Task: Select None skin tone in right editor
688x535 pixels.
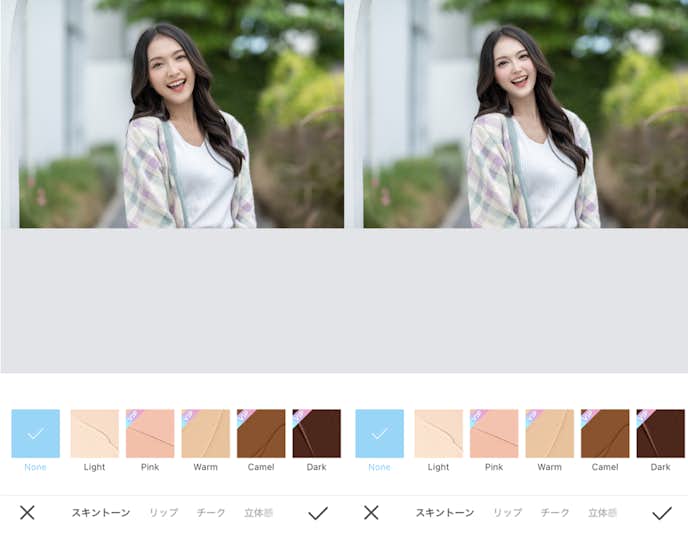Action: [379, 434]
